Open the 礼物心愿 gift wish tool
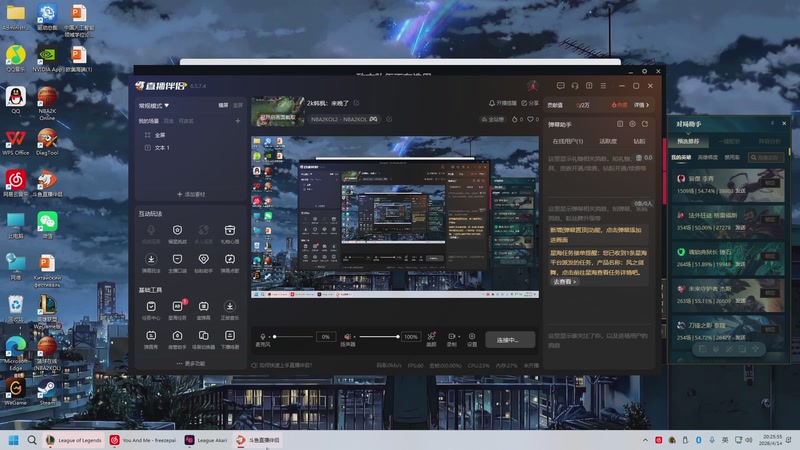The height and width of the screenshot is (450, 800). tap(230, 234)
